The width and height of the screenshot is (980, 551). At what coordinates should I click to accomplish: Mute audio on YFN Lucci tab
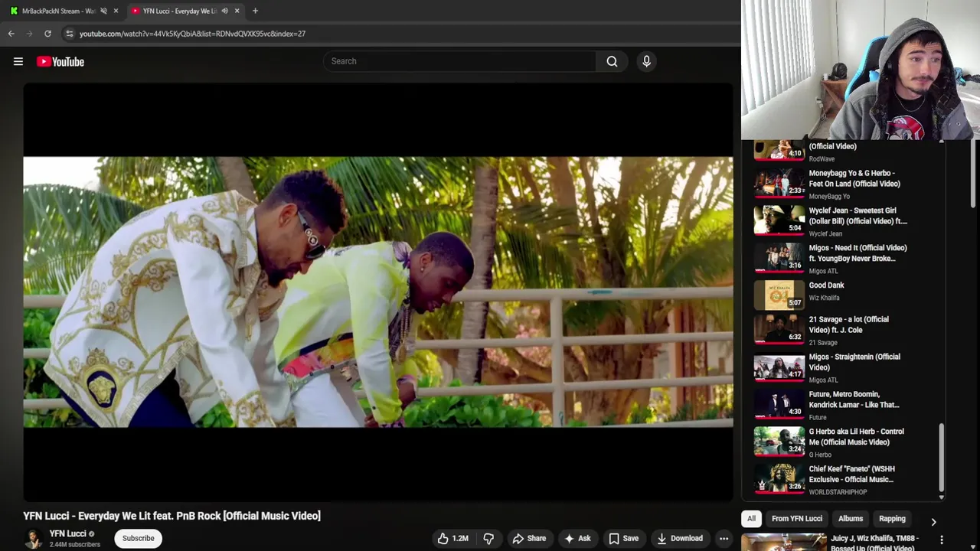[x=224, y=11]
